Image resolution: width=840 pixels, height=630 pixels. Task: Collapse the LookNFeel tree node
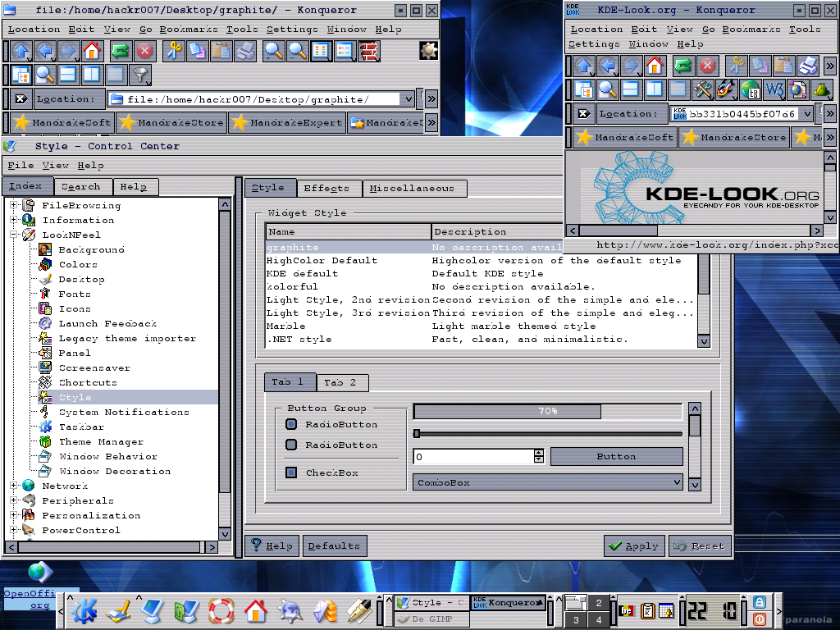click(14, 235)
